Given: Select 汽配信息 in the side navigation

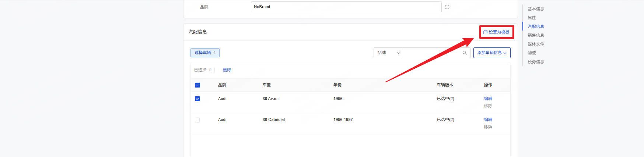Looking at the screenshot, I should tap(536, 26).
